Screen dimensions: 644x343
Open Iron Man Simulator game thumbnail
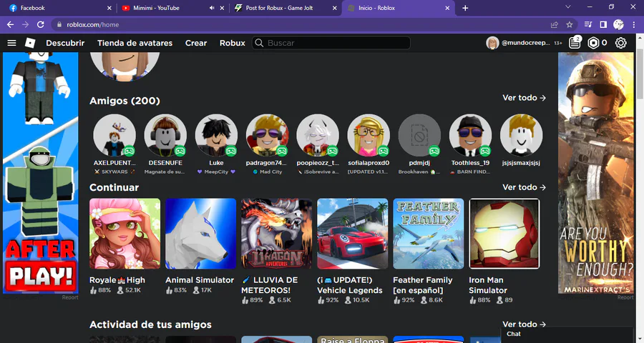[504, 234]
